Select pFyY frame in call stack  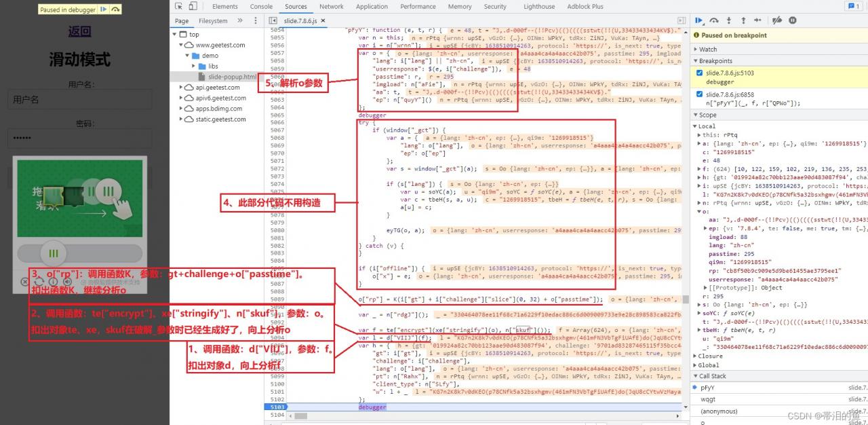(778, 387)
